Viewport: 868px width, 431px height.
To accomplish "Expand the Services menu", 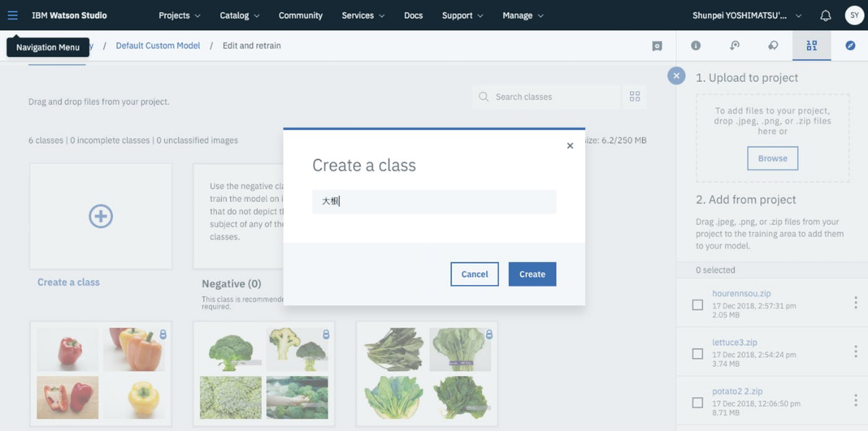I will click(x=363, y=15).
